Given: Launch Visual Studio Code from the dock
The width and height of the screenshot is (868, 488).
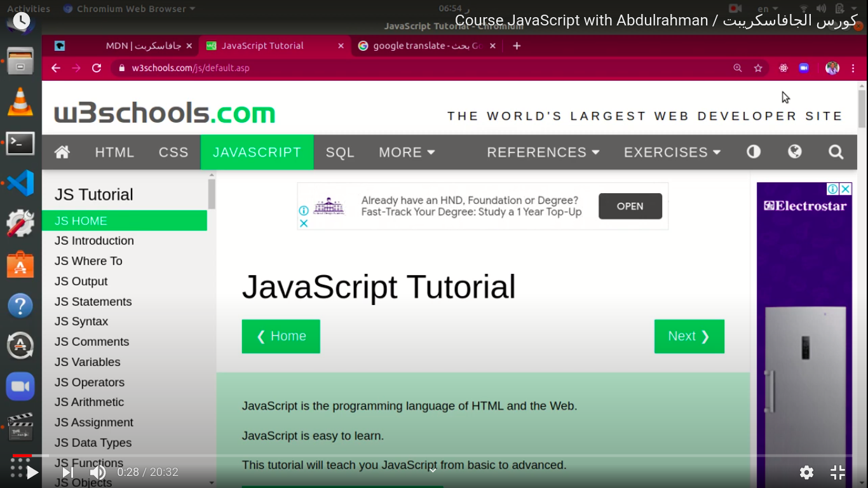Looking at the screenshot, I should 20,183.
